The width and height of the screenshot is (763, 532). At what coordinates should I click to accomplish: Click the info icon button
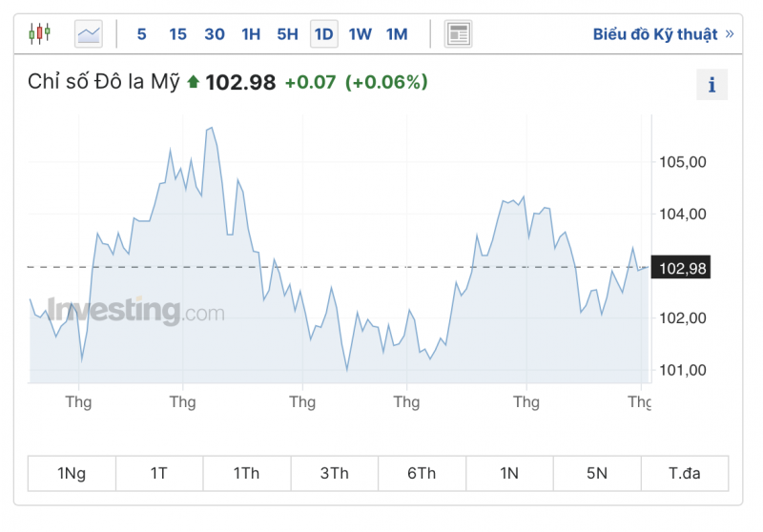point(711,85)
